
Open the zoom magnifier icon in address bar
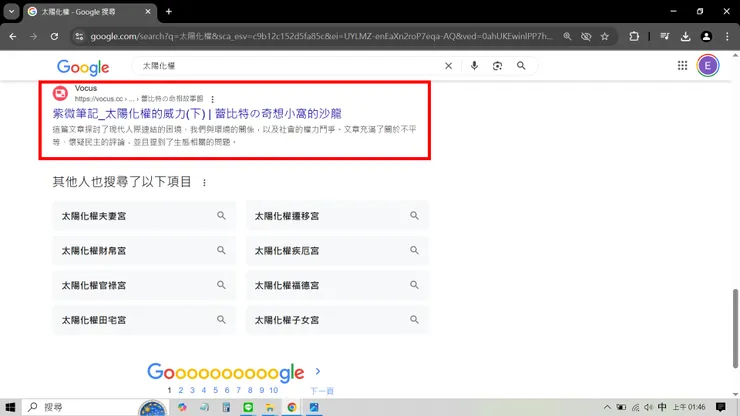[x=567, y=36]
